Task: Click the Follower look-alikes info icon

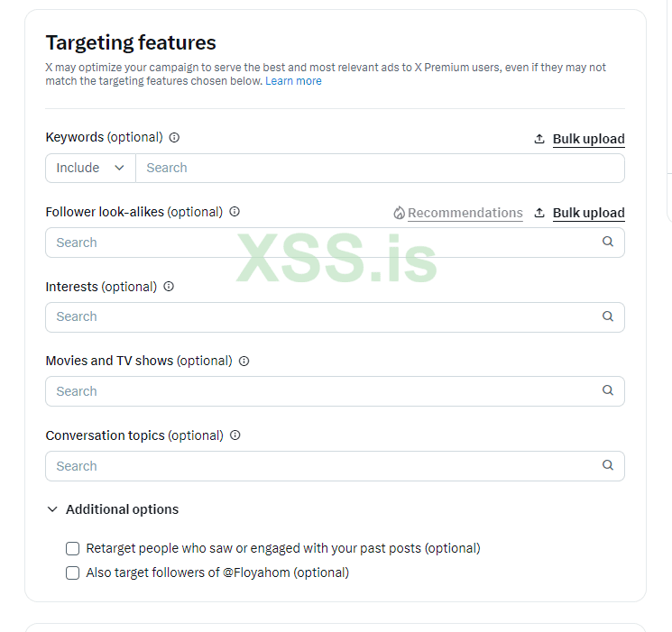Action: [235, 212]
